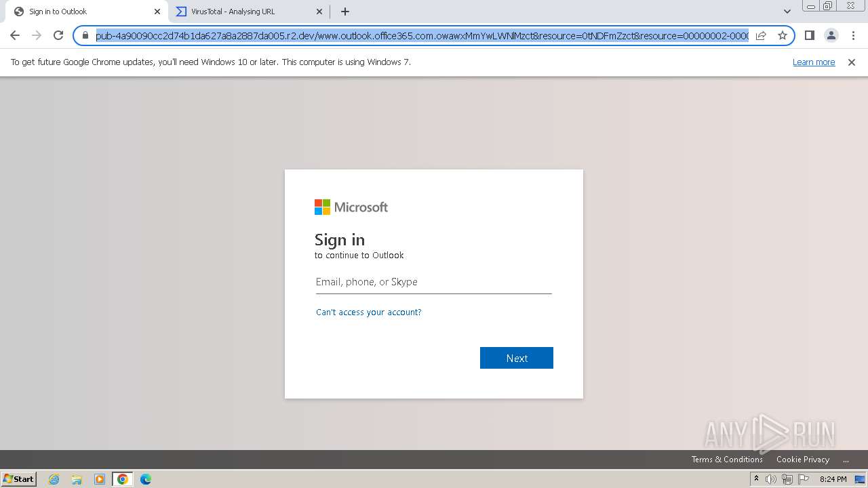Screen dimensions: 868x488
Task: Open Can't access your account link
Action: [369, 312]
